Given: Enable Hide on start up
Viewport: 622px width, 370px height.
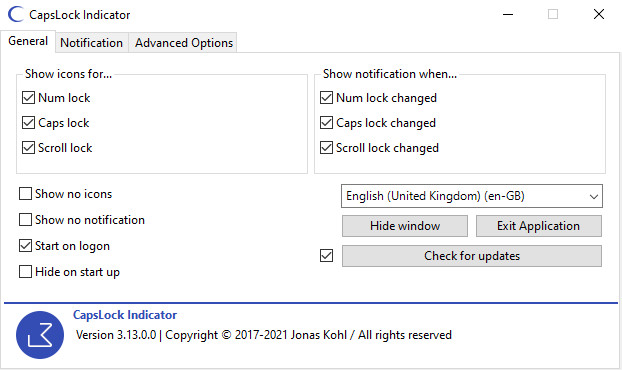Looking at the screenshot, I should pyautogui.click(x=25, y=272).
